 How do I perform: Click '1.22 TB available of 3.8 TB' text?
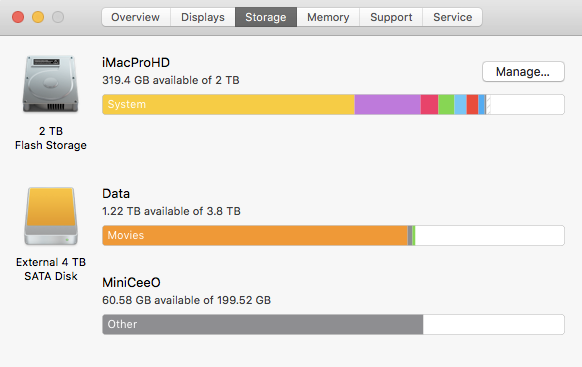coord(171,211)
